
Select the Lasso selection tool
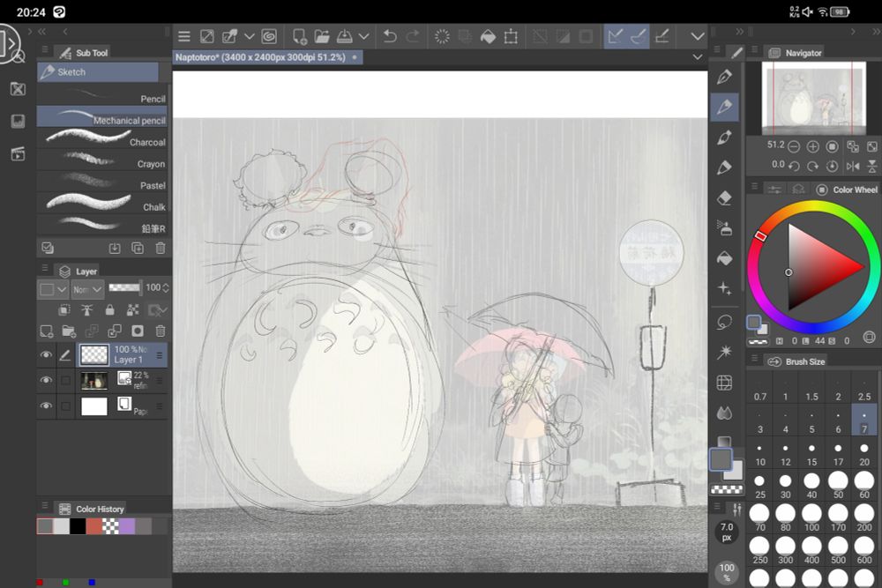724,322
